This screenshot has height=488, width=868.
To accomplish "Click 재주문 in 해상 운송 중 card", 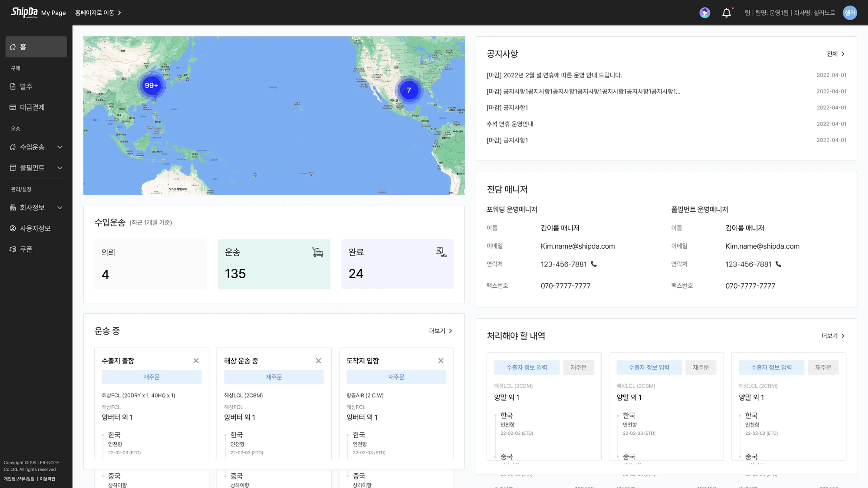I will pyautogui.click(x=274, y=377).
